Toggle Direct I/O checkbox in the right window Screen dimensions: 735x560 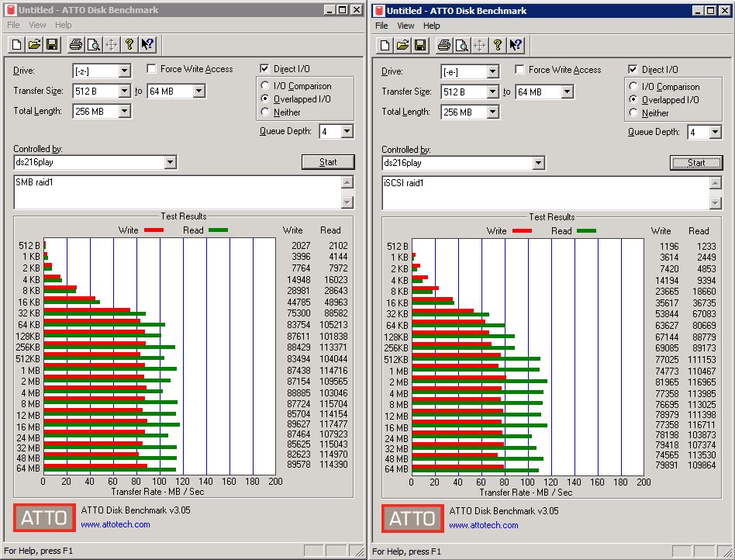[633, 70]
